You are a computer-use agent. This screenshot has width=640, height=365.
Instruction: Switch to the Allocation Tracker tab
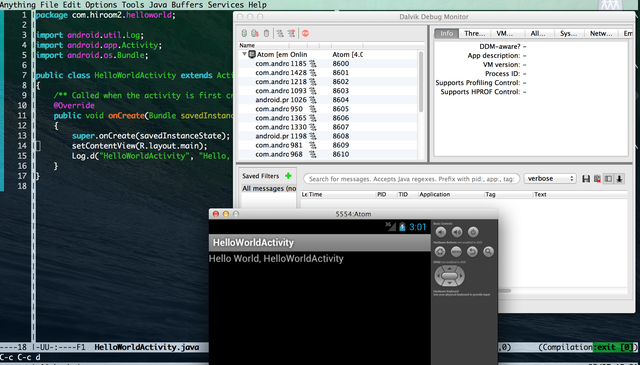click(x=538, y=33)
